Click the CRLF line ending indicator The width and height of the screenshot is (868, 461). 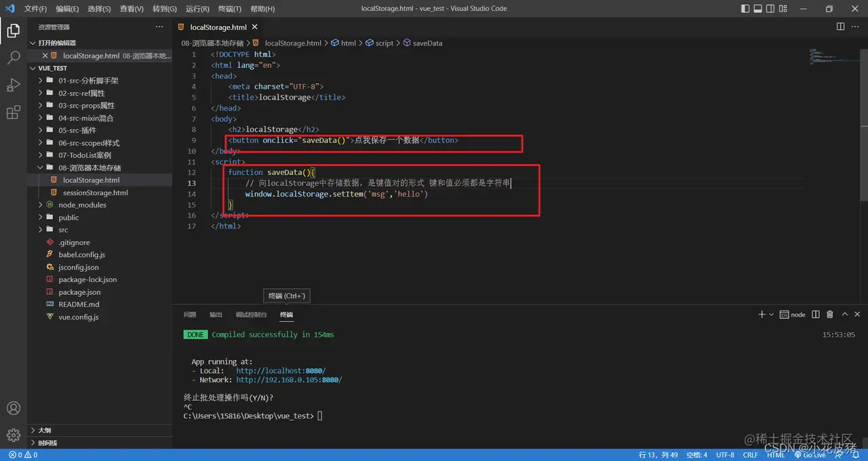pyautogui.click(x=750, y=455)
